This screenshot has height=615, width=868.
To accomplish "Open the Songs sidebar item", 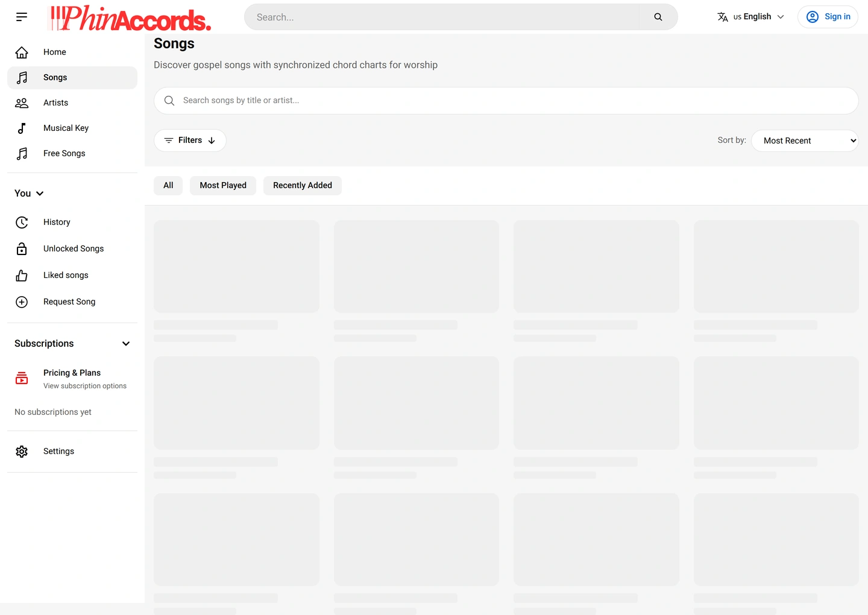I will tap(72, 78).
